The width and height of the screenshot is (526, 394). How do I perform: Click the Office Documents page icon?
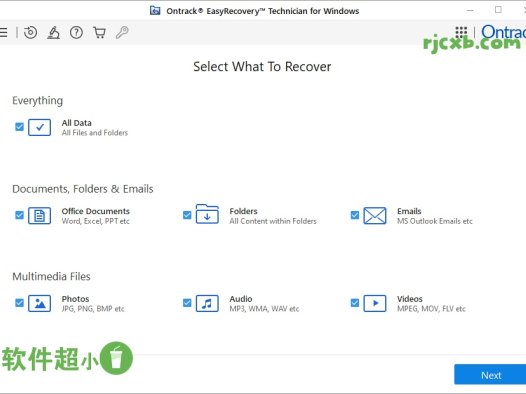40,215
